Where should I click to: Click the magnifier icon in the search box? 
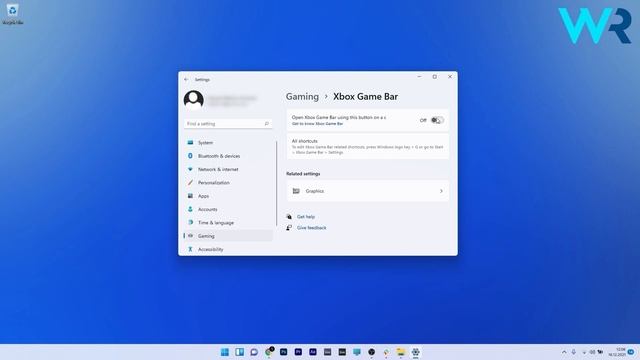click(267, 124)
